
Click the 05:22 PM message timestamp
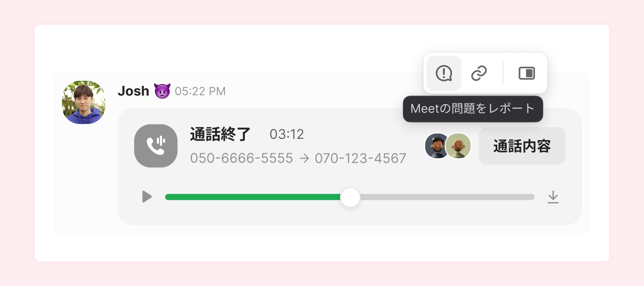click(x=200, y=91)
